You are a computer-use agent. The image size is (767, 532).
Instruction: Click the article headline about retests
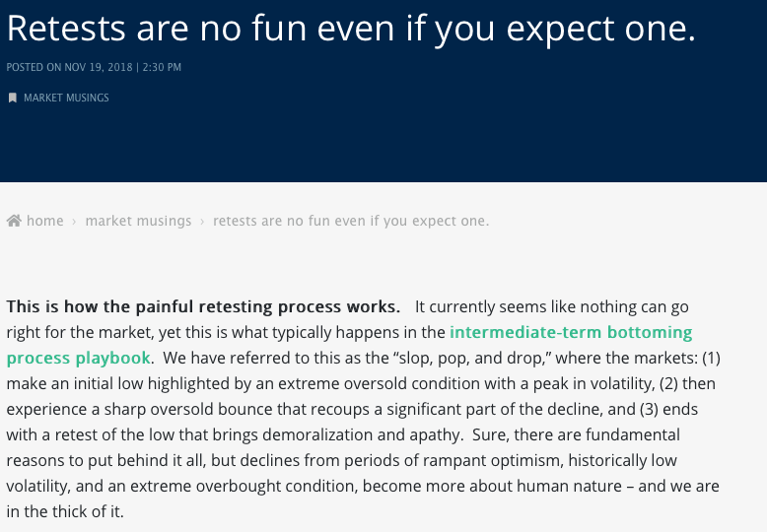(351, 29)
